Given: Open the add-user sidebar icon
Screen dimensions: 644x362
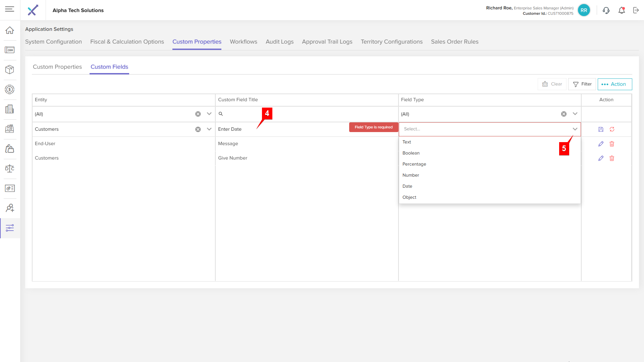Looking at the screenshot, I should 10,208.
